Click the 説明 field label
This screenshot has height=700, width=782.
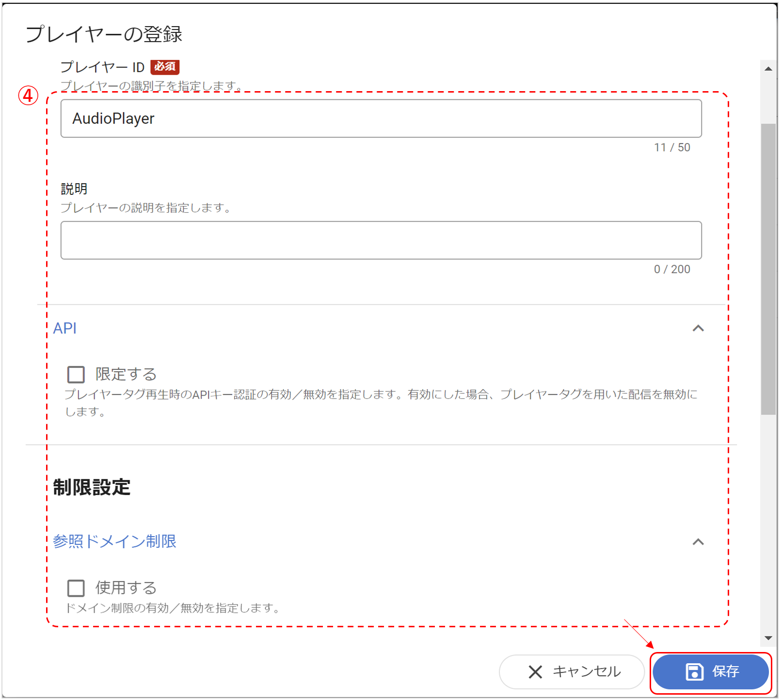tap(74, 189)
